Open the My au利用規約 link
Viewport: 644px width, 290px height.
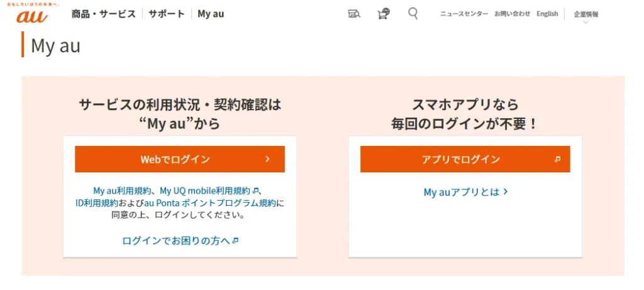(x=122, y=191)
